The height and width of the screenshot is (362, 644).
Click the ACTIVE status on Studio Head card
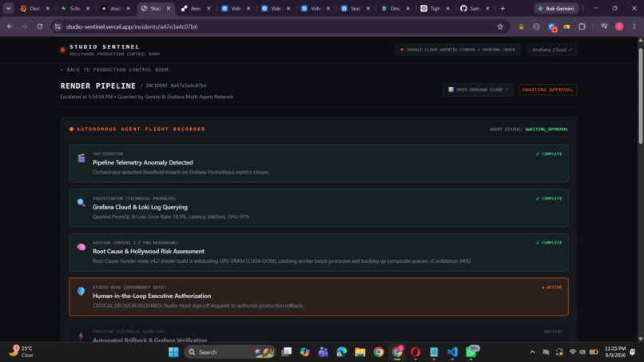551,287
